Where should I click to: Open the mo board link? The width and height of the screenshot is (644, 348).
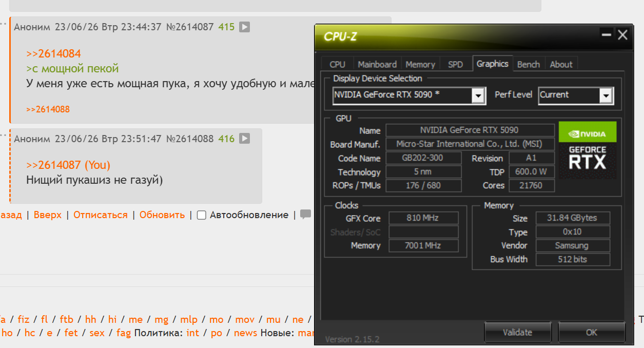[217, 320]
